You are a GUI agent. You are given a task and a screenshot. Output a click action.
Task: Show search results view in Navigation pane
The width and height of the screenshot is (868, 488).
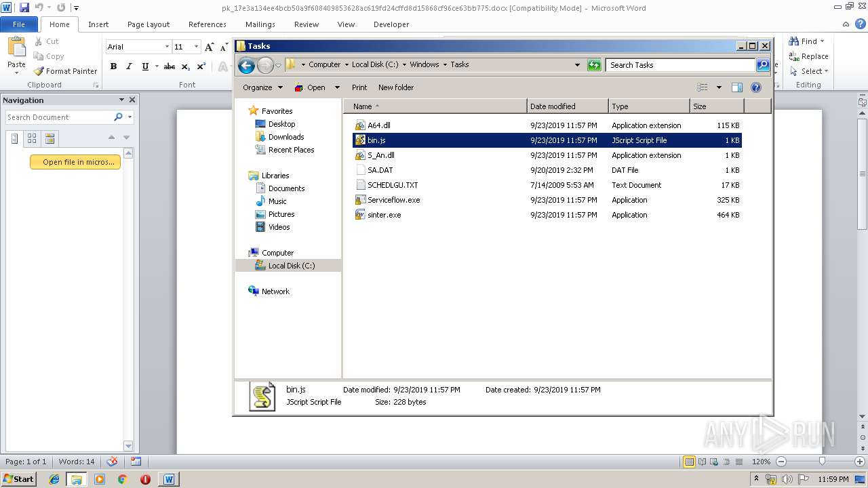point(50,138)
